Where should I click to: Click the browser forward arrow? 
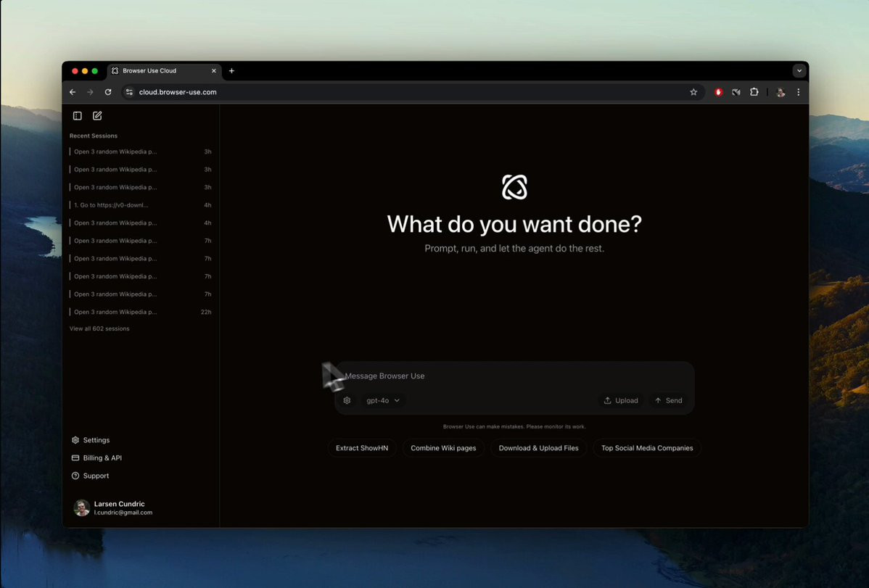click(x=91, y=92)
